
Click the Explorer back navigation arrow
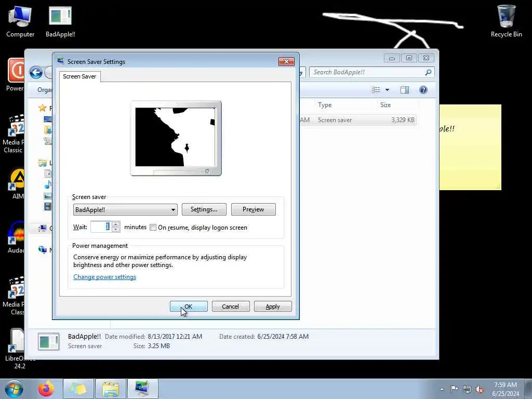(x=36, y=72)
